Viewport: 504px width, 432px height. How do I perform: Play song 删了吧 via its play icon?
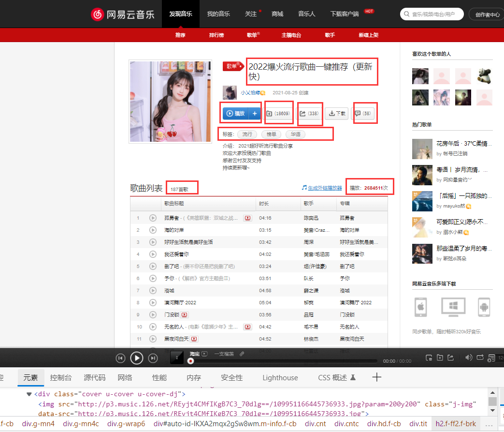pos(153,266)
